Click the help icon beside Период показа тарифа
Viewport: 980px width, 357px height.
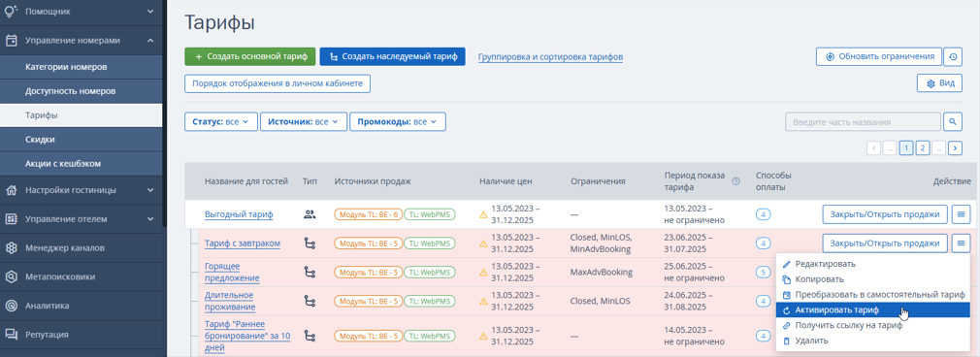click(x=735, y=181)
